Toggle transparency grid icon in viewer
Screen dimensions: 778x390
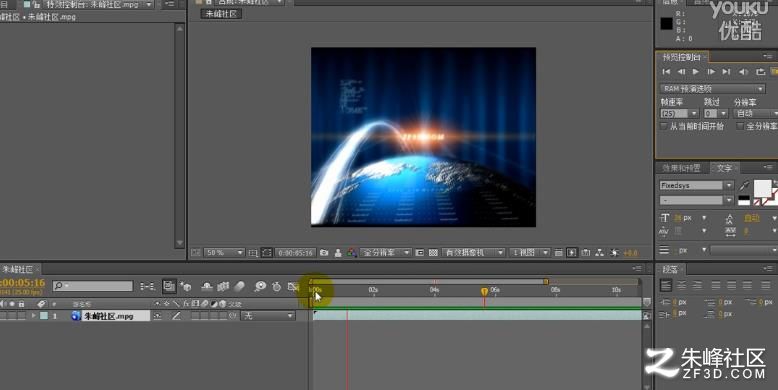click(x=433, y=253)
